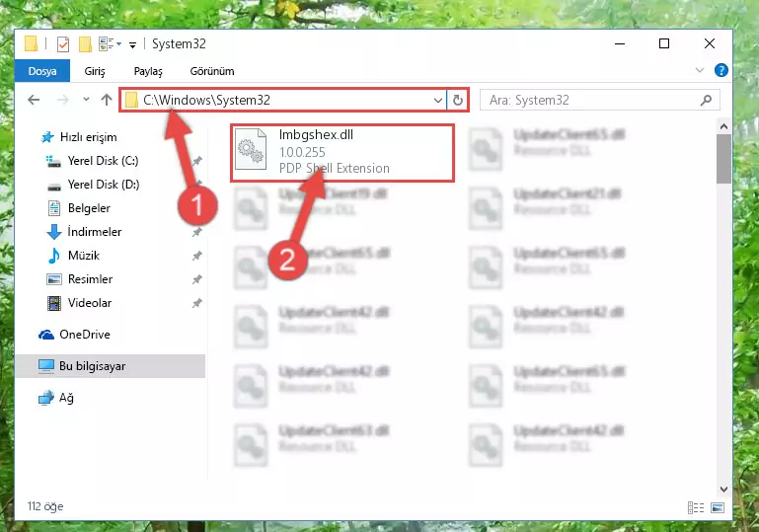Click the search magnifier icon

pos(707,101)
